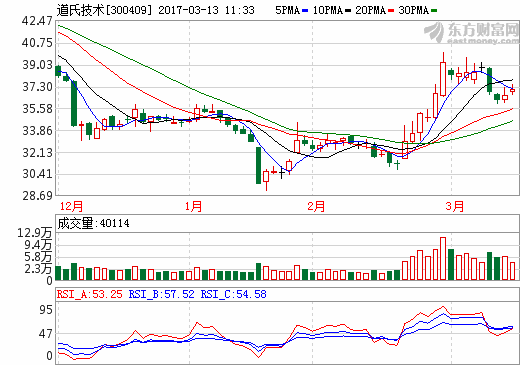Viewport: 520px width, 365px height.
Task: Click the stock title 道氏技术[300409]
Action: pos(104,10)
